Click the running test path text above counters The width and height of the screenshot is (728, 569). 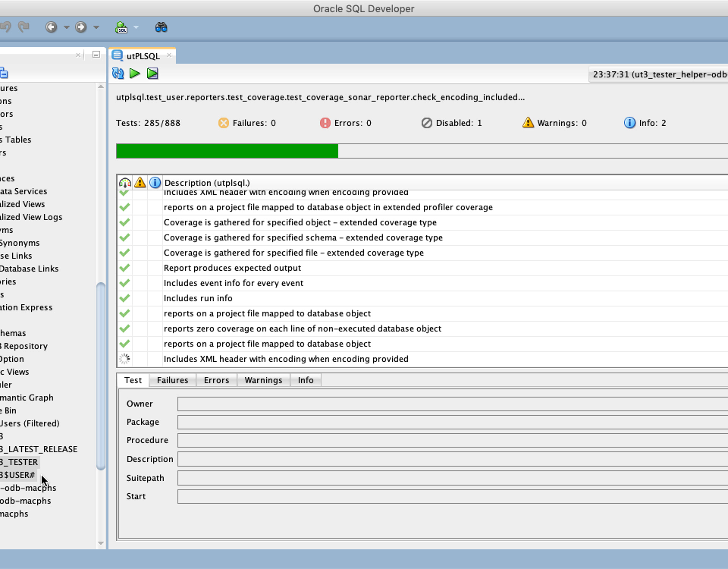(x=320, y=97)
